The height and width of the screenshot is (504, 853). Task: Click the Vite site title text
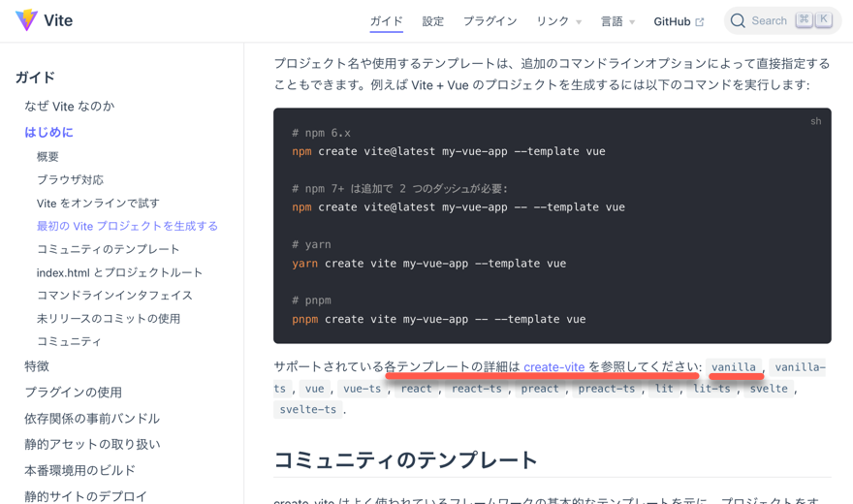click(x=58, y=20)
